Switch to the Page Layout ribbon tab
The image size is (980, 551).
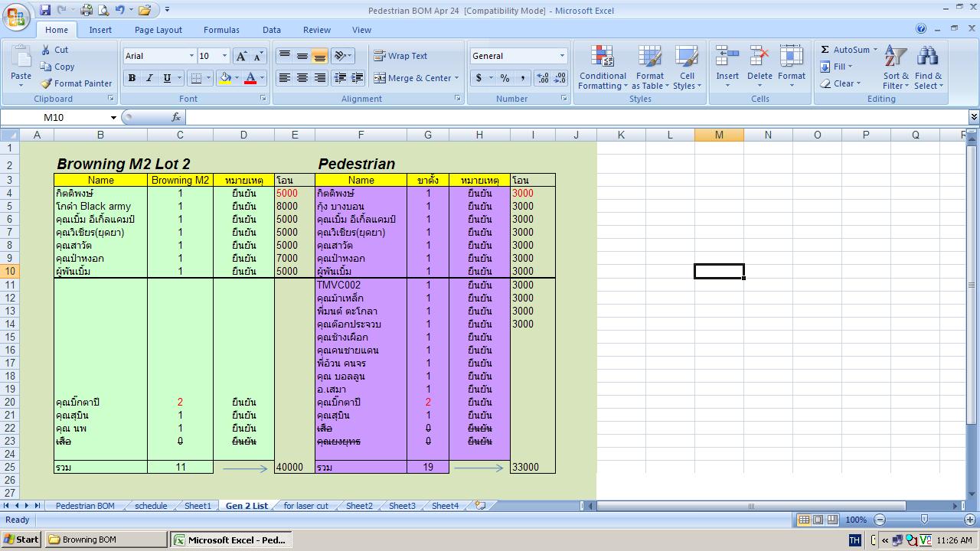click(x=158, y=30)
